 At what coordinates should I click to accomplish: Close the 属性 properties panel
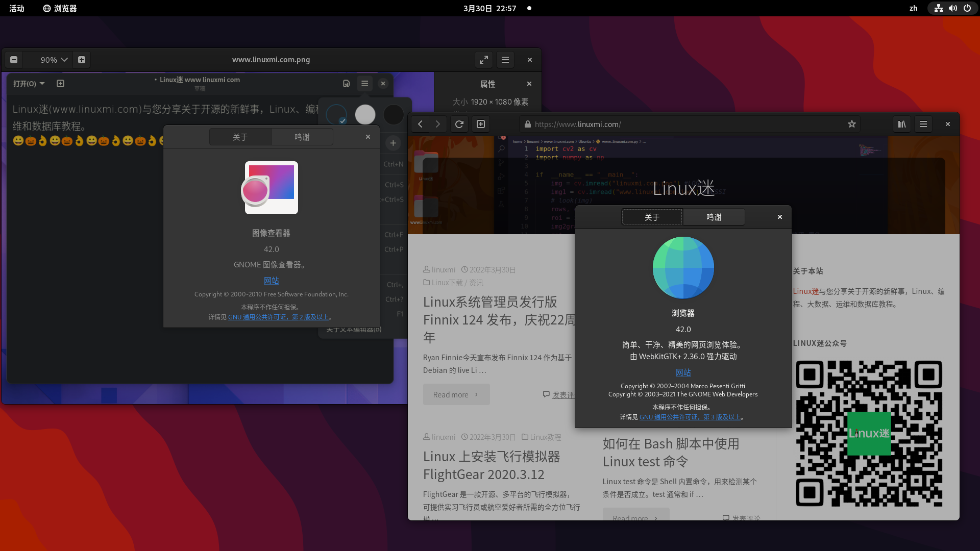click(x=529, y=84)
